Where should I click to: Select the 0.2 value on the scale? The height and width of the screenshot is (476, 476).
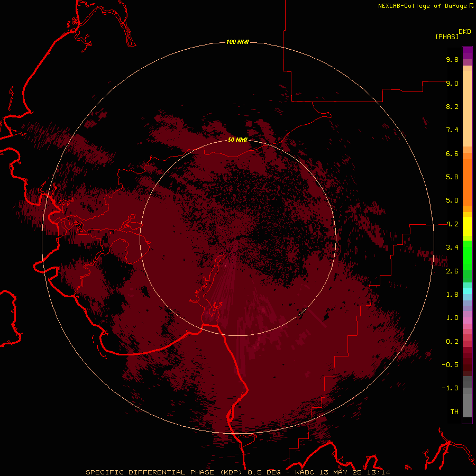(452, 342)
